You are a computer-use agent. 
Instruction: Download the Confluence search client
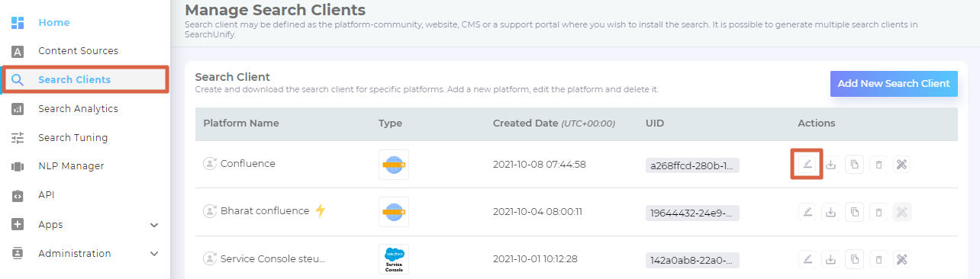[831, 164]
